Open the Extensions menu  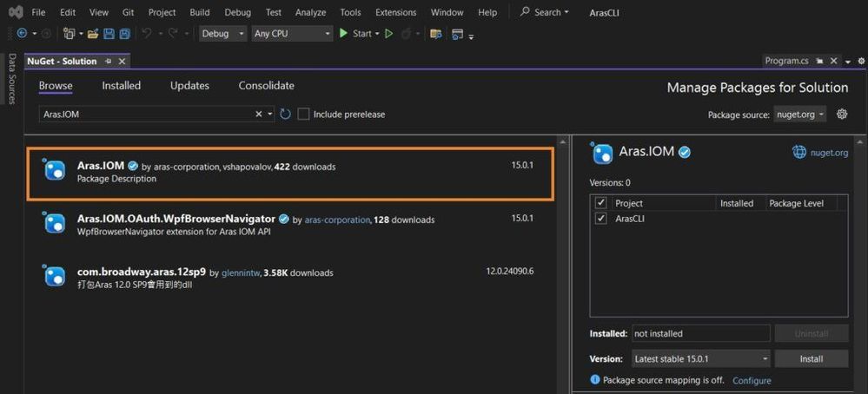tap(395, 12)
